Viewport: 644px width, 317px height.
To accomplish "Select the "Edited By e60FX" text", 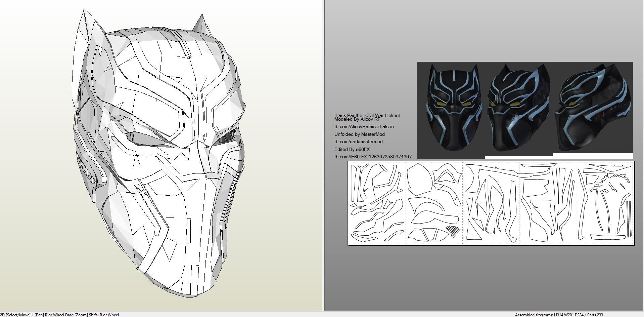I will click(352, 149).
